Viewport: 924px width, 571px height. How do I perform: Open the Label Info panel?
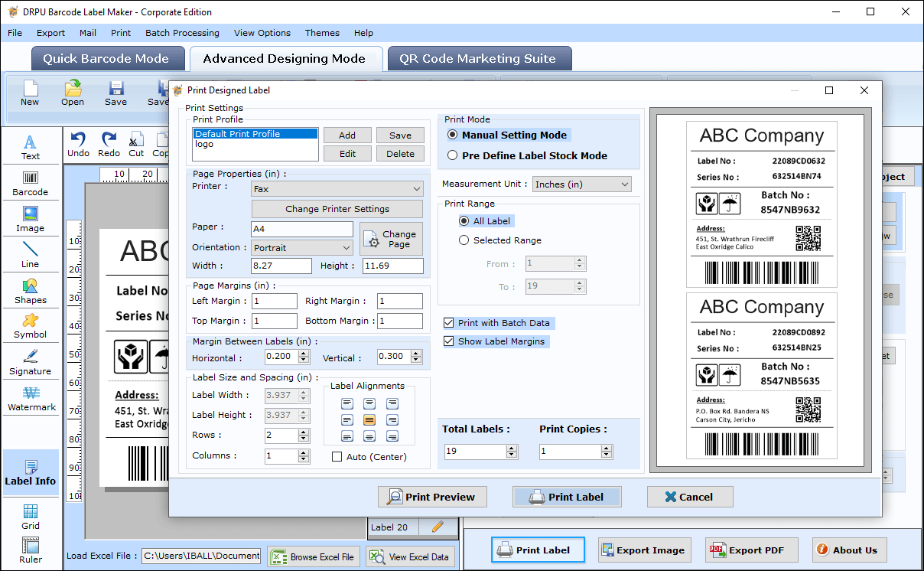coord(31,472)
